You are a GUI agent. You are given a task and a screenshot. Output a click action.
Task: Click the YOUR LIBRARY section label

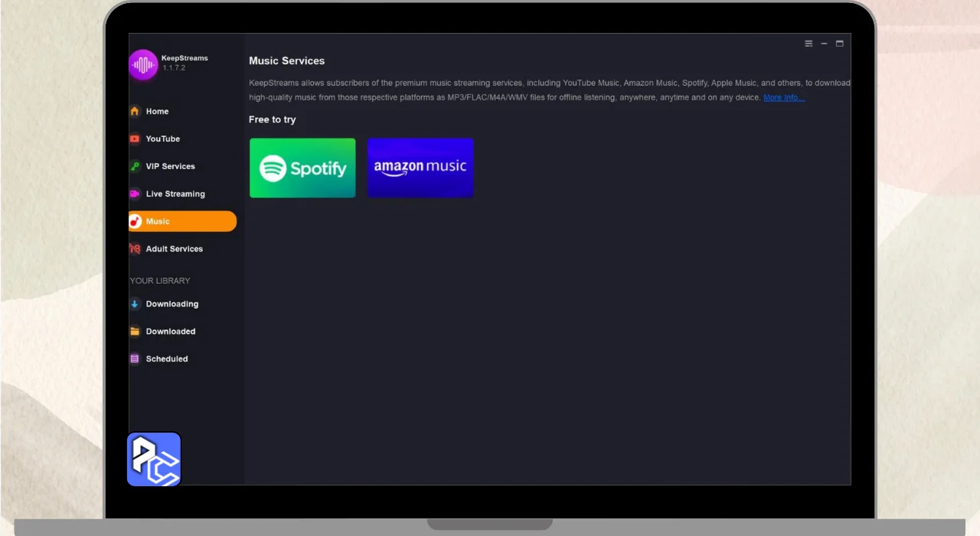coord(160,281)
